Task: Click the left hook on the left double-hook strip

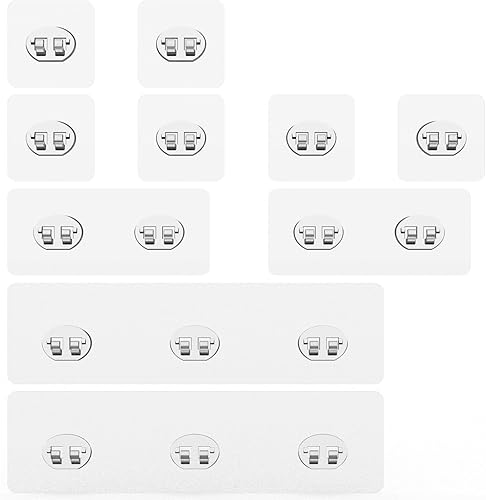Action: 58,232
